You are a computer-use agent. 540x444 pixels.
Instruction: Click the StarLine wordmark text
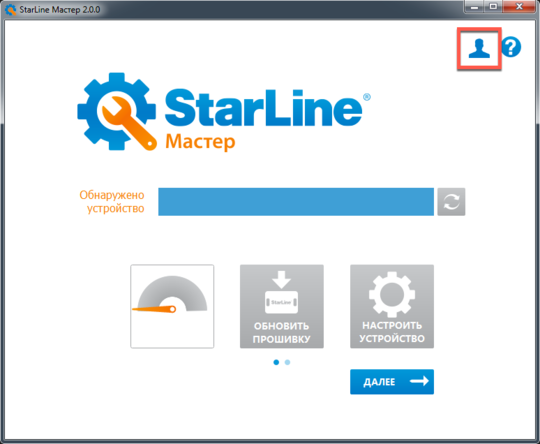(263, 108)
